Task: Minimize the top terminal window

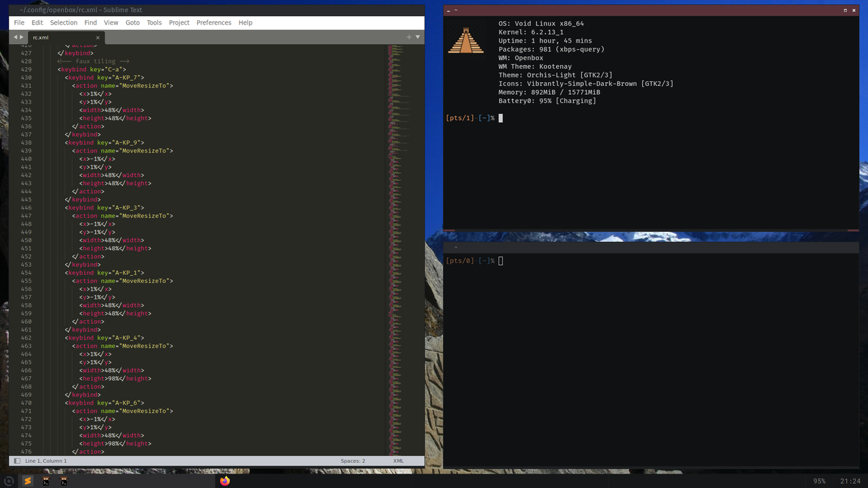Action: pyautogui.click(x=449, y=10)
